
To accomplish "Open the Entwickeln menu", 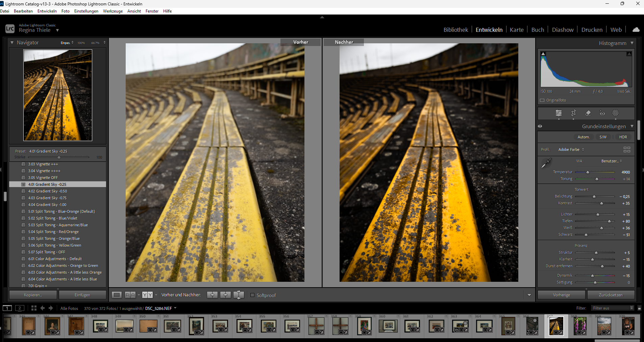I will pos(47,11).
